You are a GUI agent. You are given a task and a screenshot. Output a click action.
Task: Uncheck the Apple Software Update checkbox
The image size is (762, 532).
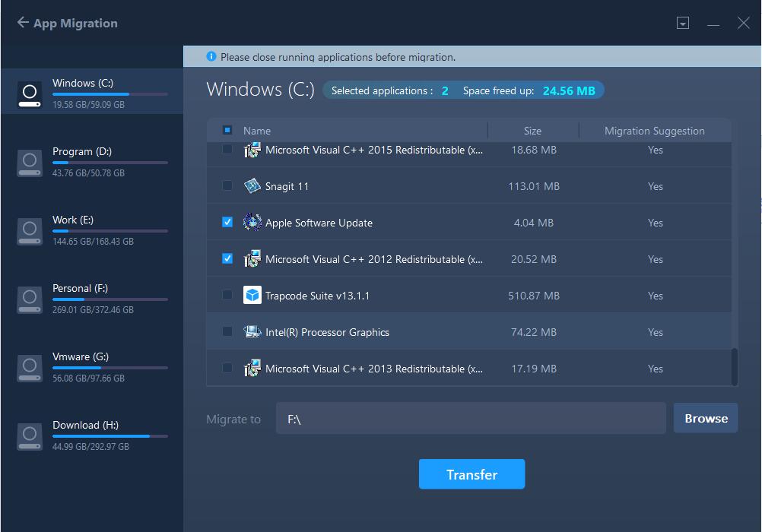(x=227, y=223)
